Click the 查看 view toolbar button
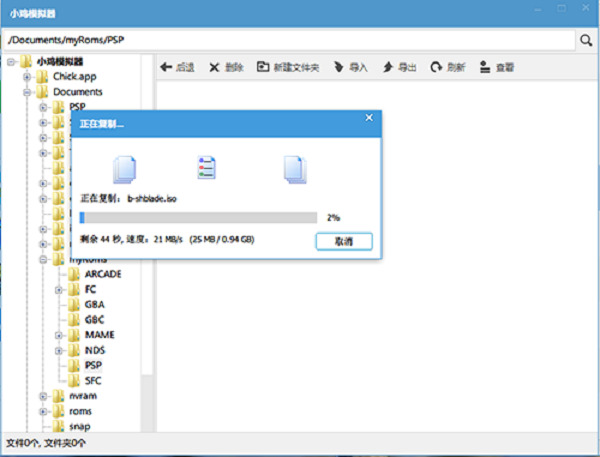 click(497, 68)
